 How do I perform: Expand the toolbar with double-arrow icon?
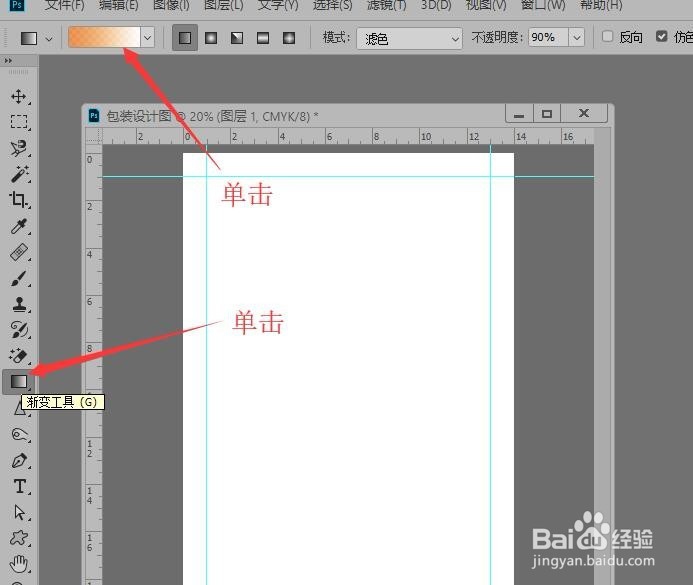[x=8, y=61]
